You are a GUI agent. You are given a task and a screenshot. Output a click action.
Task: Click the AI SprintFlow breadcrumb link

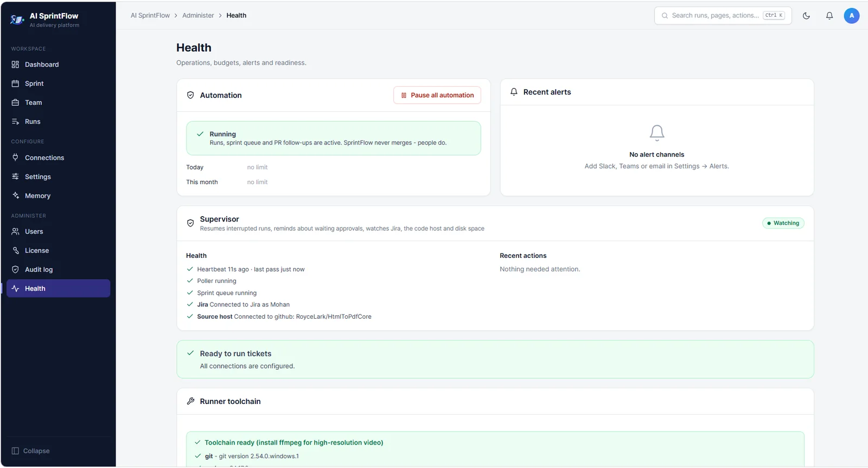[150, 16]
